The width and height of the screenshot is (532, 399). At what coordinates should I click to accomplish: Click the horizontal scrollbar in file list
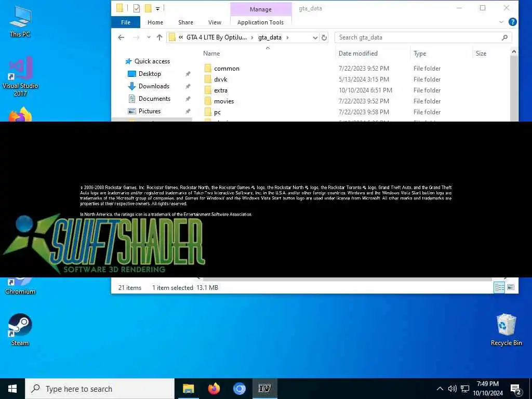pos(347,279)
